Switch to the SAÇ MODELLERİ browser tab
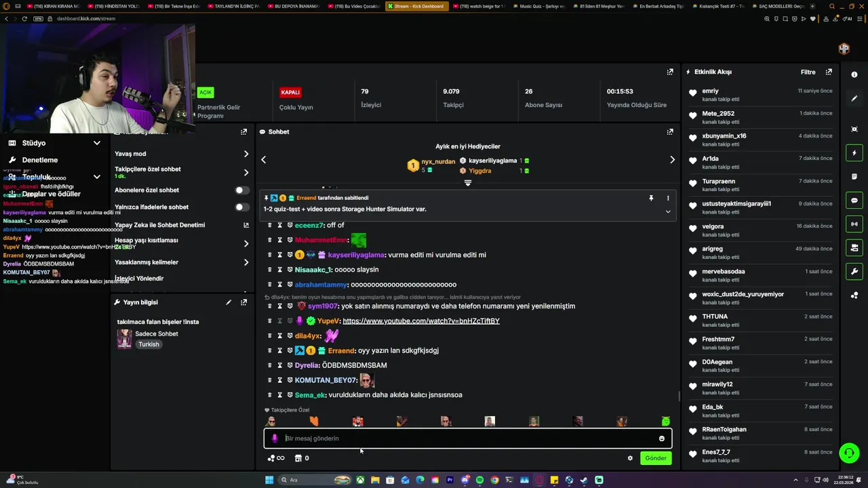 (x=778, y=6)
